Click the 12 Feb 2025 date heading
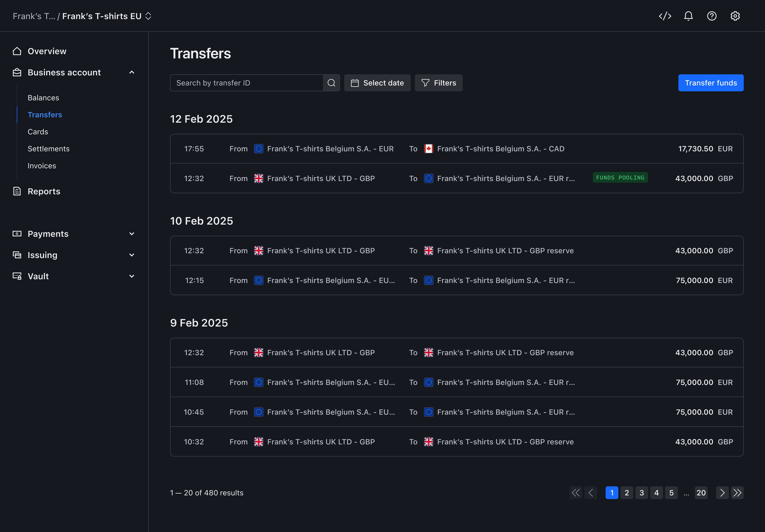 click(x=201, y=119)
